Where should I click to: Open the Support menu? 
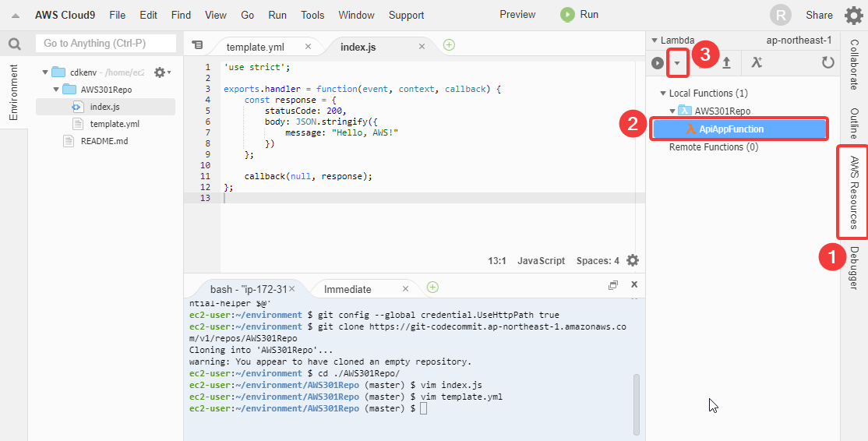coord(406,15)
